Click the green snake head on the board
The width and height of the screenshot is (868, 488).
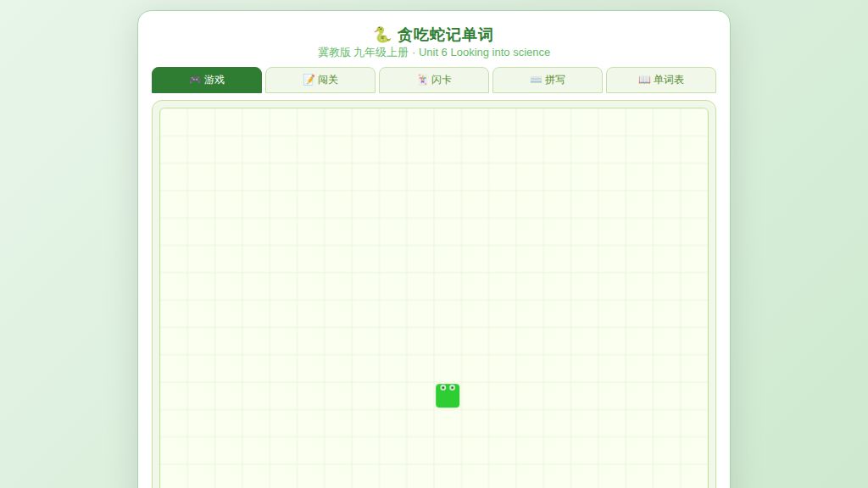tap(448, 396)
